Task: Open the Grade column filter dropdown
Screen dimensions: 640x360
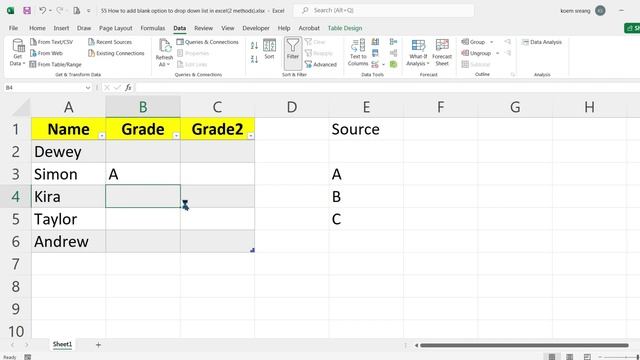Action: (176, 136)
